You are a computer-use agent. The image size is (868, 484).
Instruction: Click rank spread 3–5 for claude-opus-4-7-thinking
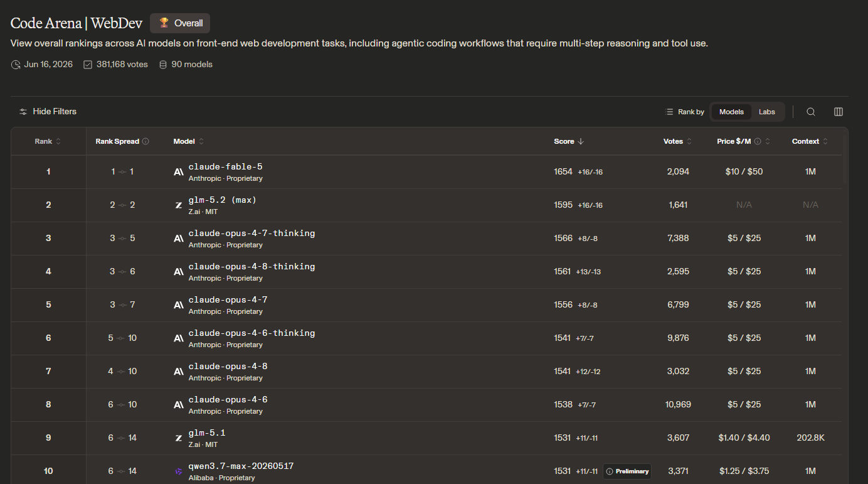click(122, 239)
